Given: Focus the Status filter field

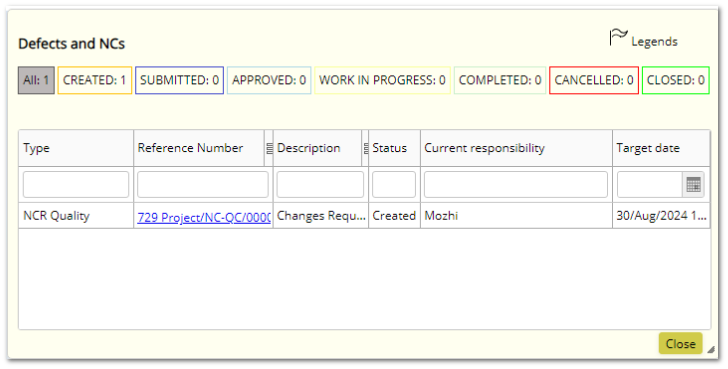Looking at the screenshot, I should [x=394, y=185].
